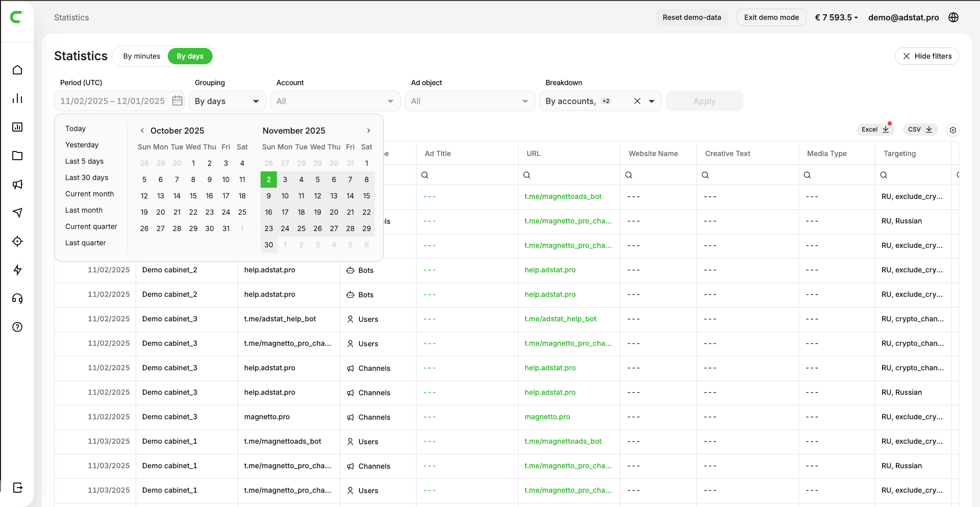Screen dimensions: 980x507
Task: Open the headset support icon
Action: tap(17, 298)
